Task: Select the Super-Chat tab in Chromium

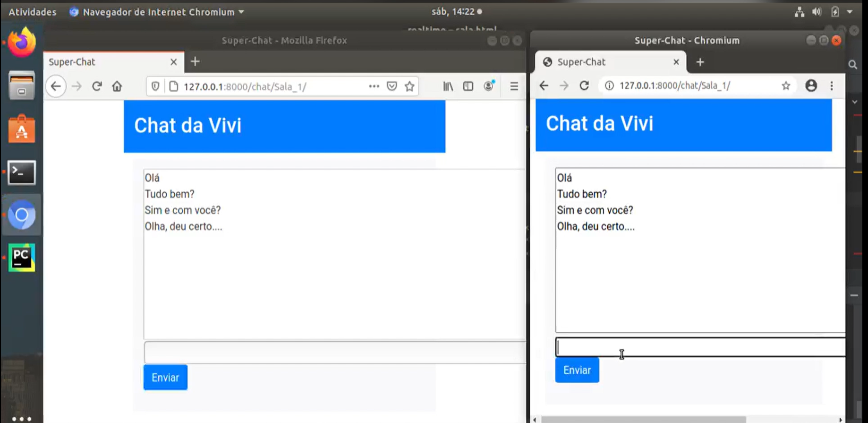Action: [611, 62]
